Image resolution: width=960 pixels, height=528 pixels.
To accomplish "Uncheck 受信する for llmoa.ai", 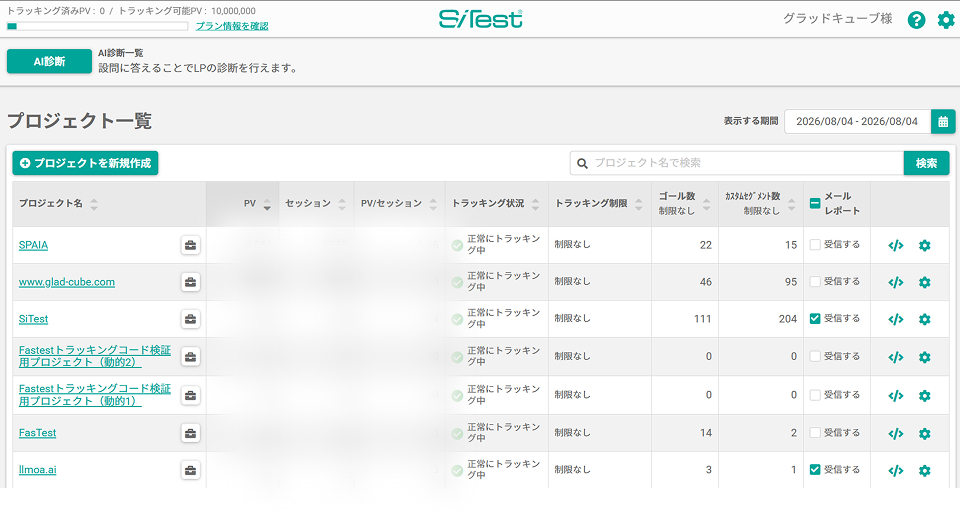I will coord(815,470).
